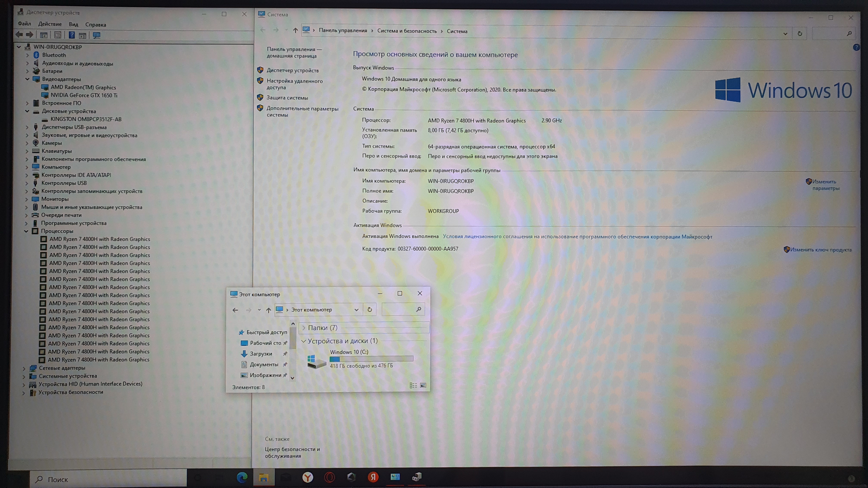Click the details view button in Explorer status bar
The width and height of the screenshot is (868, 488).
tap(413, 385)
